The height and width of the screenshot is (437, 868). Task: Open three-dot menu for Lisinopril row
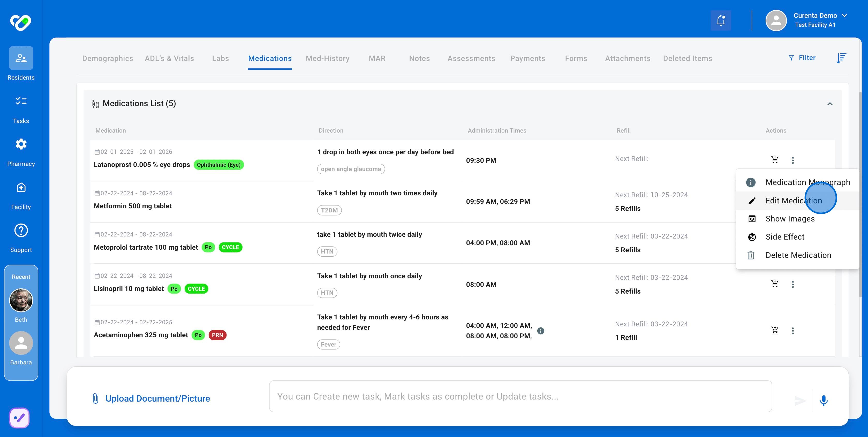[793, 285]
